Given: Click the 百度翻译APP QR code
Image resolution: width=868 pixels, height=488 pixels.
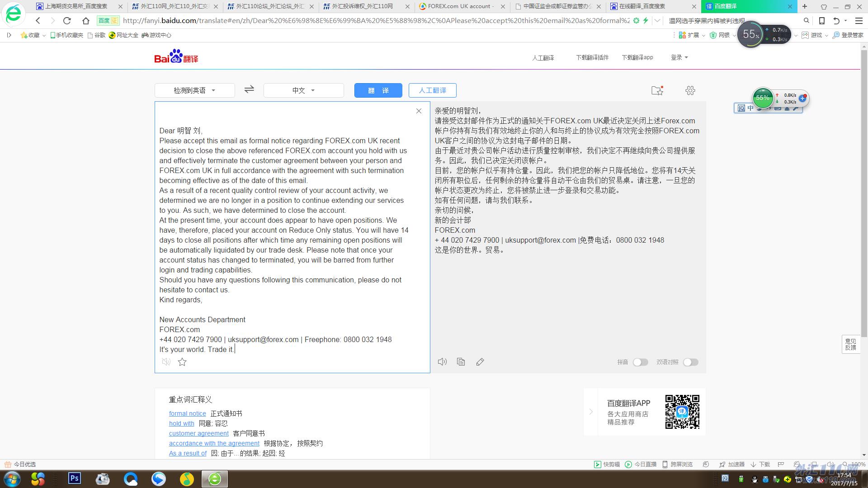Looking at the screenshot, I should tap(682, 412).
